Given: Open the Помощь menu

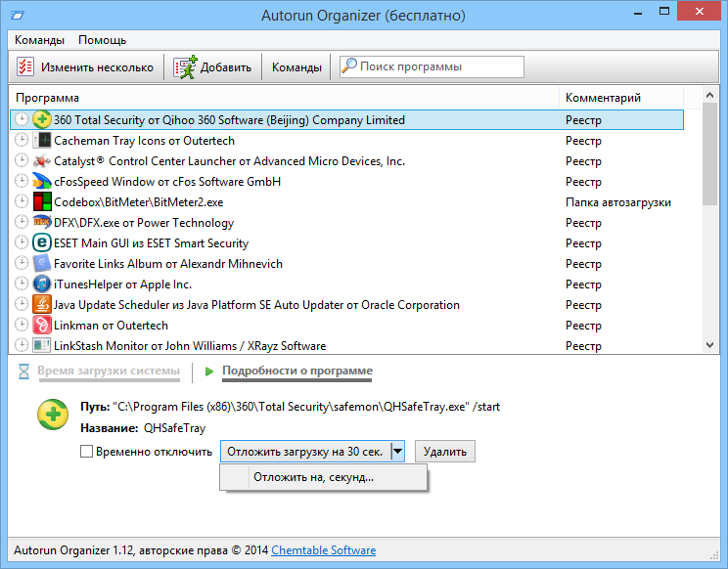Looking at the screenshot, I should 102,40.
